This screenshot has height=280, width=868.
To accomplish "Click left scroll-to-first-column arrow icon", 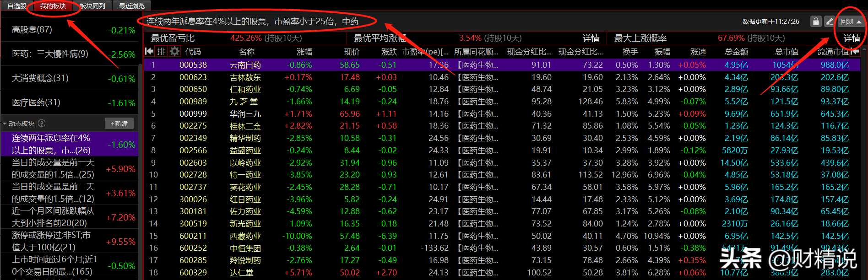I will coord(149,52).
